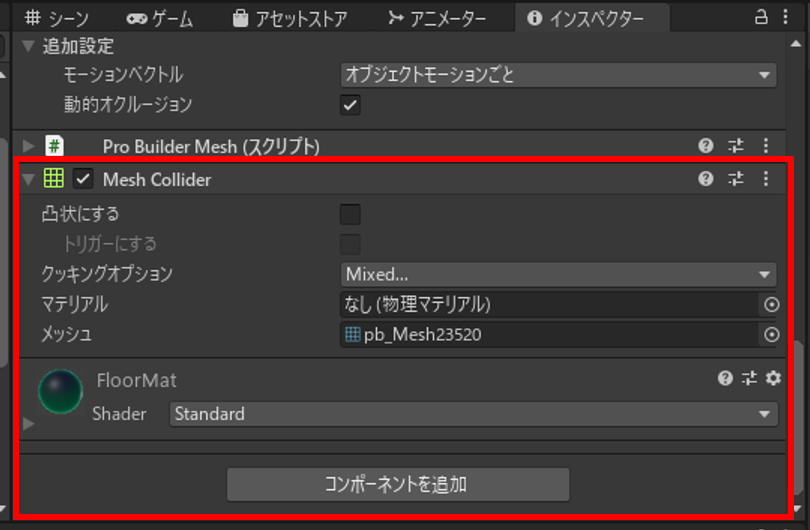Toggle the 動的オクルージョン checkbox
The width and height of the screenshot is (810, 530).
tap(350, 104)
